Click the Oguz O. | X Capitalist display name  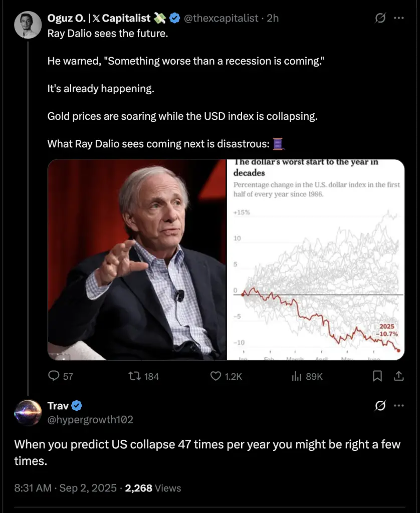99,18
